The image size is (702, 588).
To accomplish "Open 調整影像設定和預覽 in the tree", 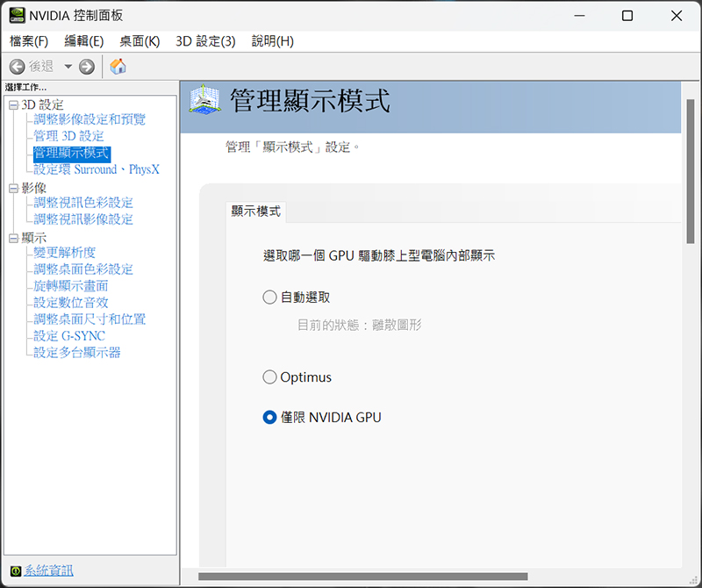I will pos(90,119).
